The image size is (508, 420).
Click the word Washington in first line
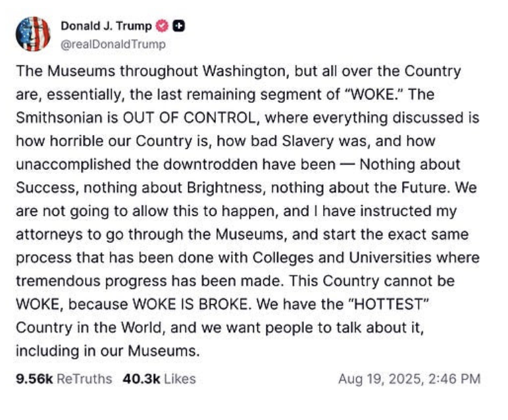click(x=246, y=71)
